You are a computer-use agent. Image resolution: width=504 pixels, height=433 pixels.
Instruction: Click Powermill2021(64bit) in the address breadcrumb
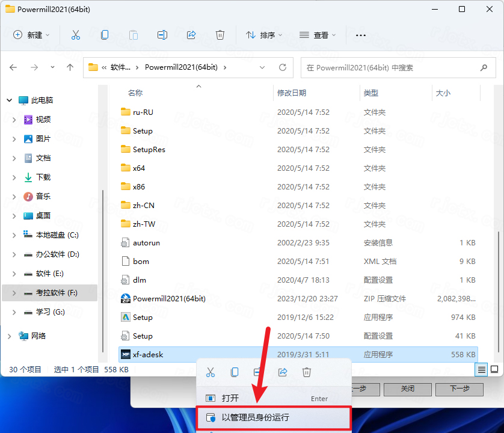[181, 67]
